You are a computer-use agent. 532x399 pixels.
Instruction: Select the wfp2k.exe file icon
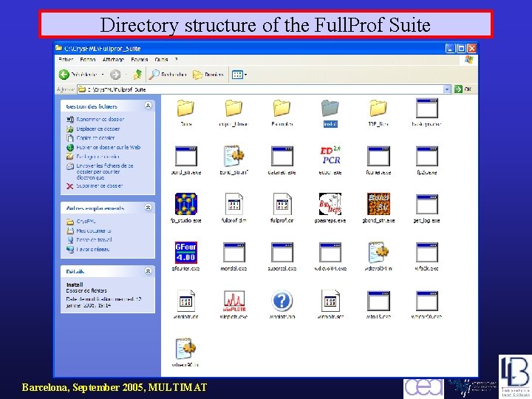click(x=427, y=253)
